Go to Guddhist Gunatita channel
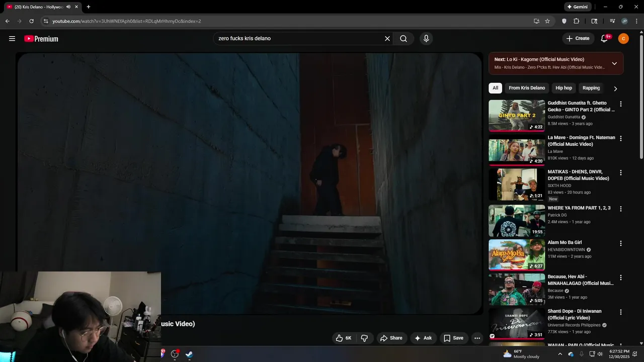Screen dimensions: 644x362 click(564, 117)
